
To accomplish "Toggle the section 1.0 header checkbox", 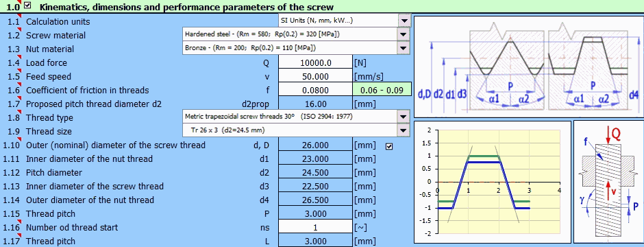I will click(x=27, y=5).
